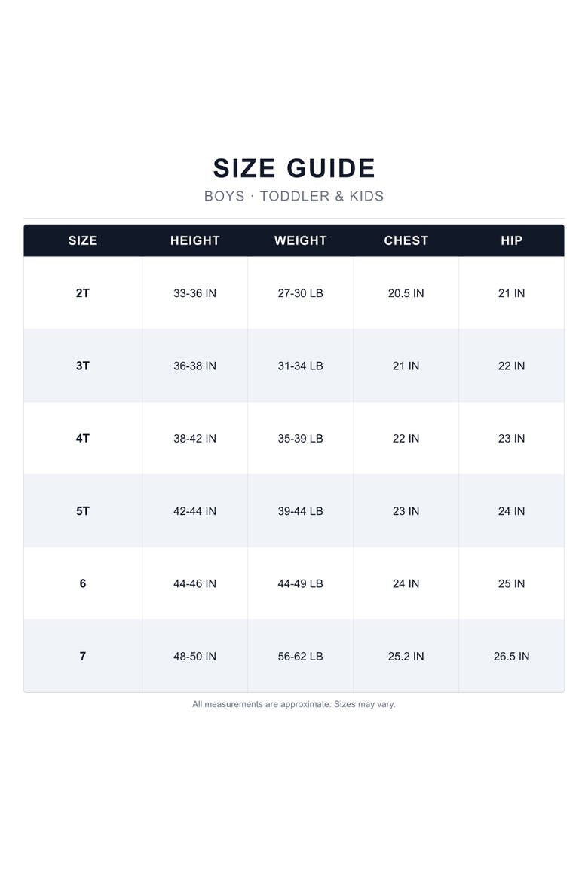
Task: Click the 20.5 IN chest cell
Action: click(406, 293)
